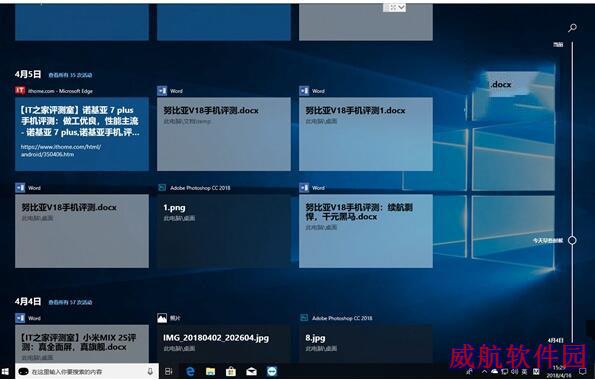Open the ithome.com Nokia 7 plus Edge activity
Screen dimensions: 595x380
pyautogui.click(x=82, y=134)
